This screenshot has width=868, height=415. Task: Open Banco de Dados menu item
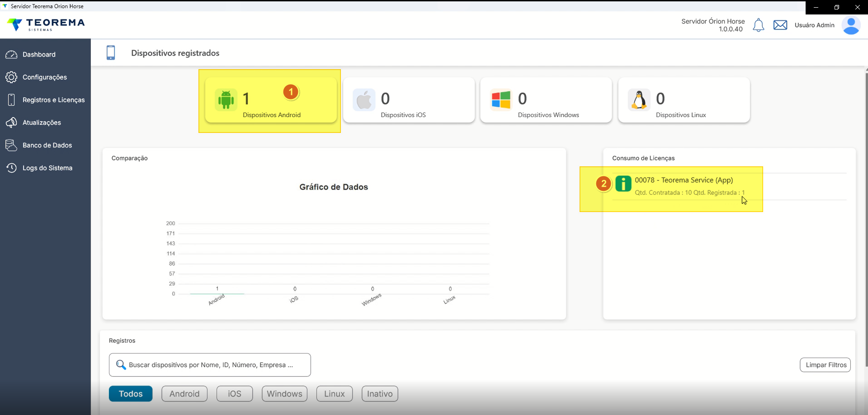click(45, 145)
